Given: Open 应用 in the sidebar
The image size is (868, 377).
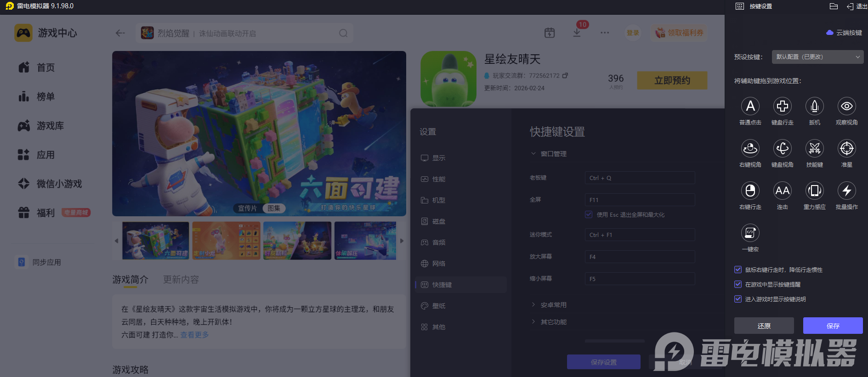Looking at the screenshot, I should (x=37, y=155).
